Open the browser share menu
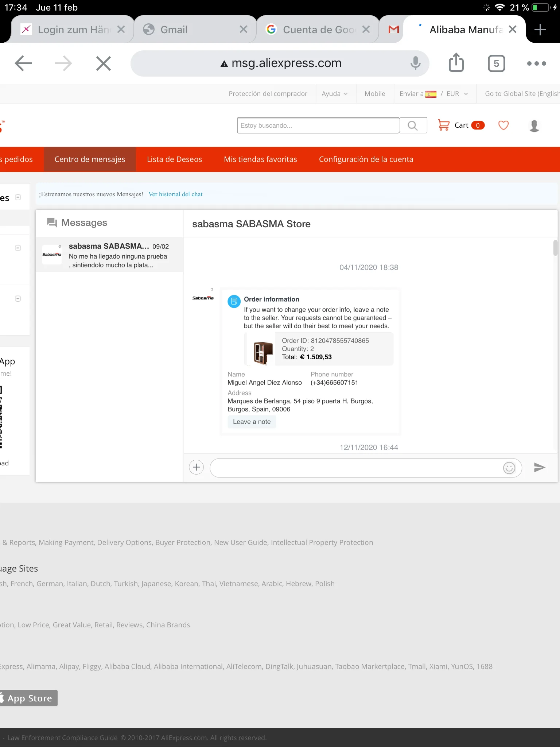 pos(456,62)
